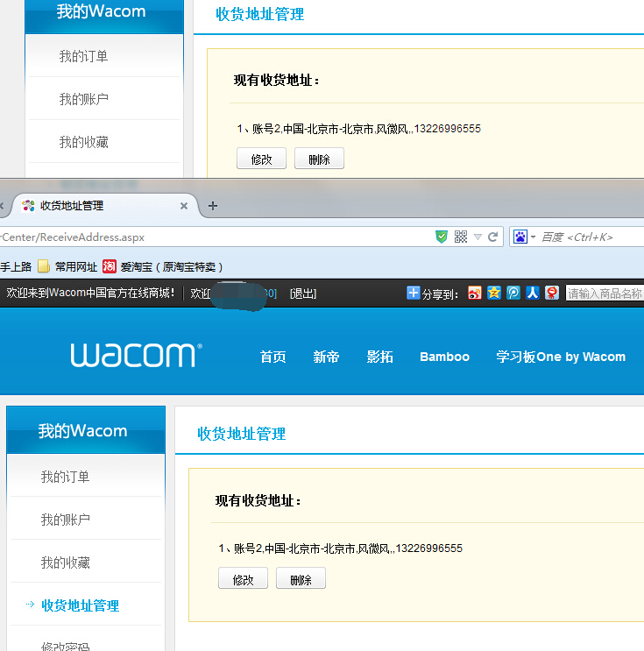Reload the page with the refresh icon
Image resolution: width=644 pixels, height=651 pixels.
pyautogui.click(x=493, y=237)
